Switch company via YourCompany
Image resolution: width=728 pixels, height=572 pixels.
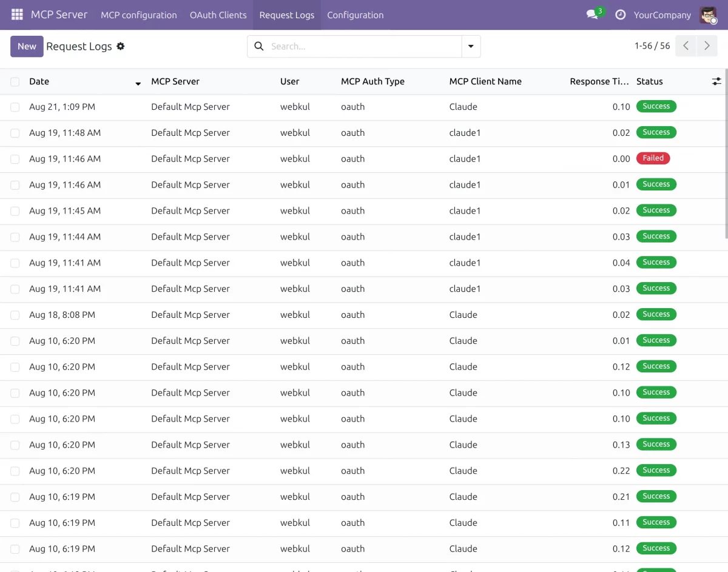point(662,15)
